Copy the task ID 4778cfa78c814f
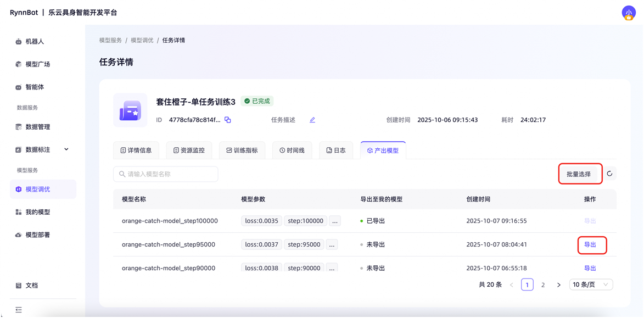The height and width of the screenshot is (318, 644). [x=228, y=120]
